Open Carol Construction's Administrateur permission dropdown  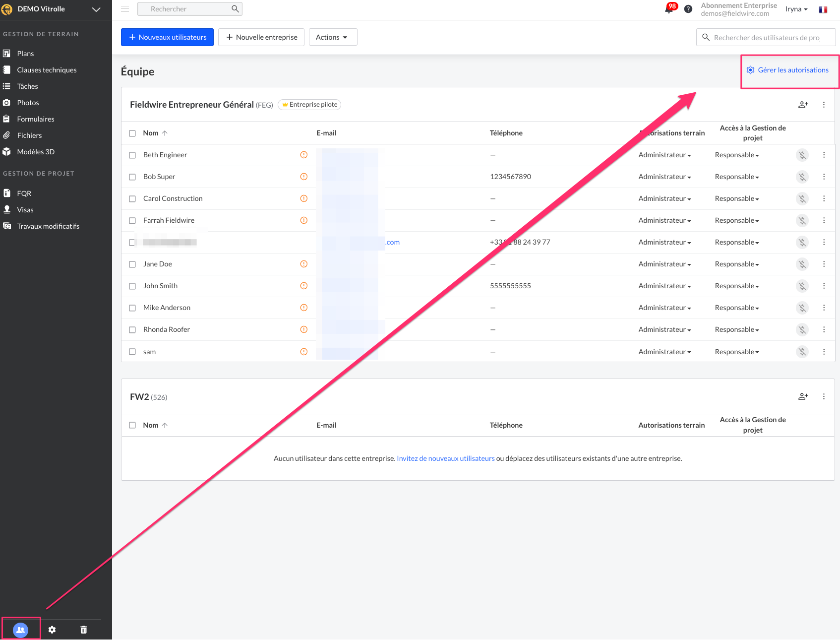tap(664, 198)
